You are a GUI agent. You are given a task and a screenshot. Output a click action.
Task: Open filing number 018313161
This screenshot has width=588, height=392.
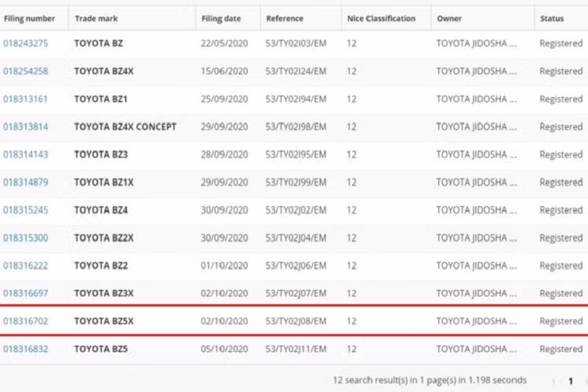(x=26, y=99)
